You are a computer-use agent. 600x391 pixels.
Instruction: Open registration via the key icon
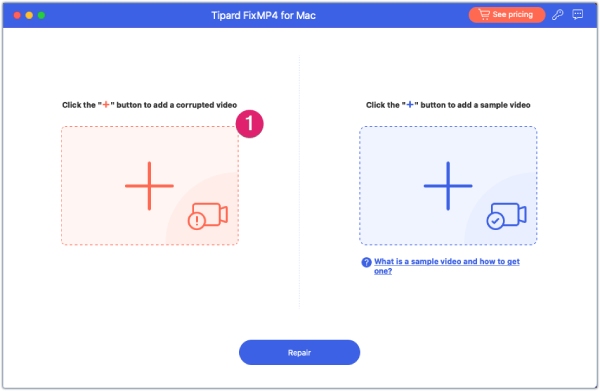(x=557, y=15)
